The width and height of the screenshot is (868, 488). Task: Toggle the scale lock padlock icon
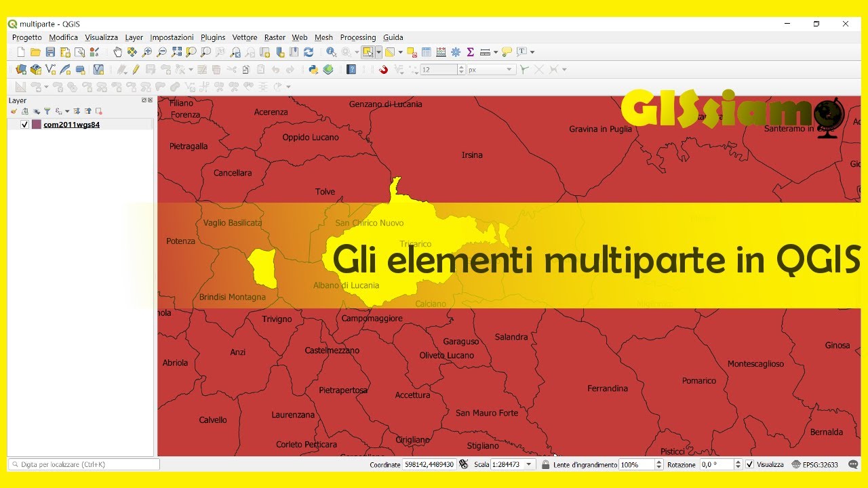tap(545, 464)
